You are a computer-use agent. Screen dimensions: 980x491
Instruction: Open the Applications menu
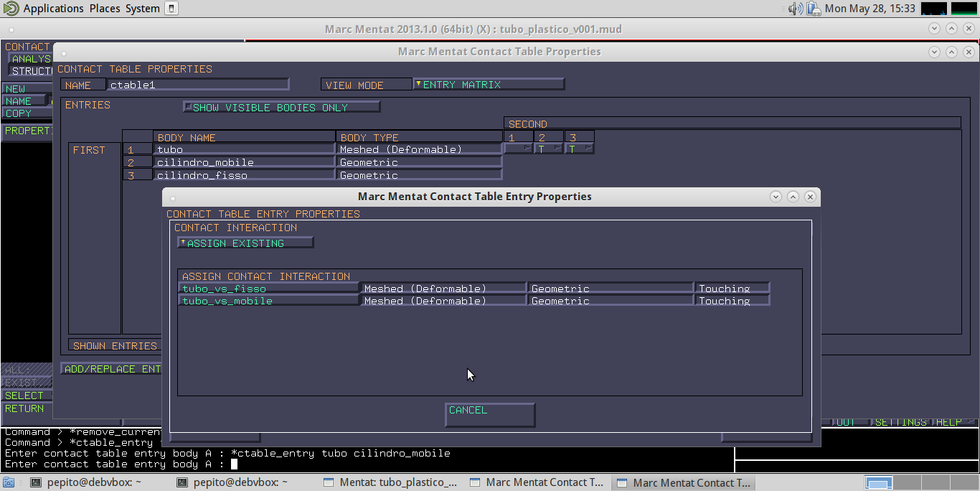53,9
